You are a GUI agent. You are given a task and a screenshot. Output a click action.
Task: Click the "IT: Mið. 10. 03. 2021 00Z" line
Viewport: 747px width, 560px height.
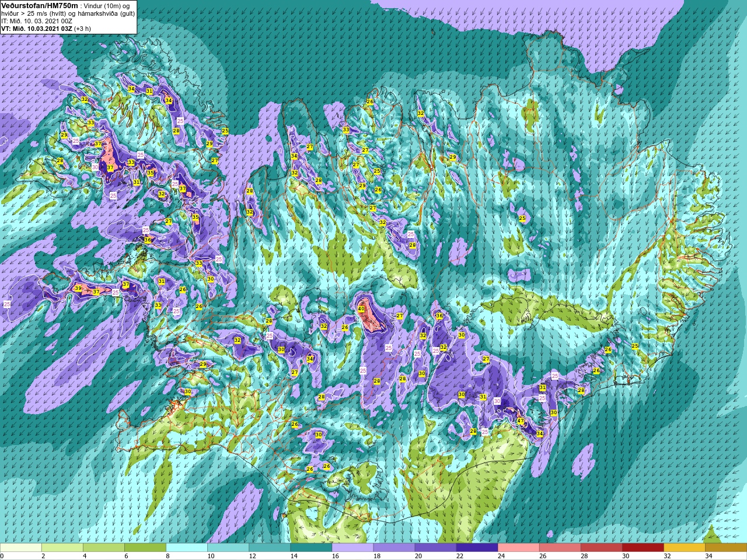[x=37, y=20]
